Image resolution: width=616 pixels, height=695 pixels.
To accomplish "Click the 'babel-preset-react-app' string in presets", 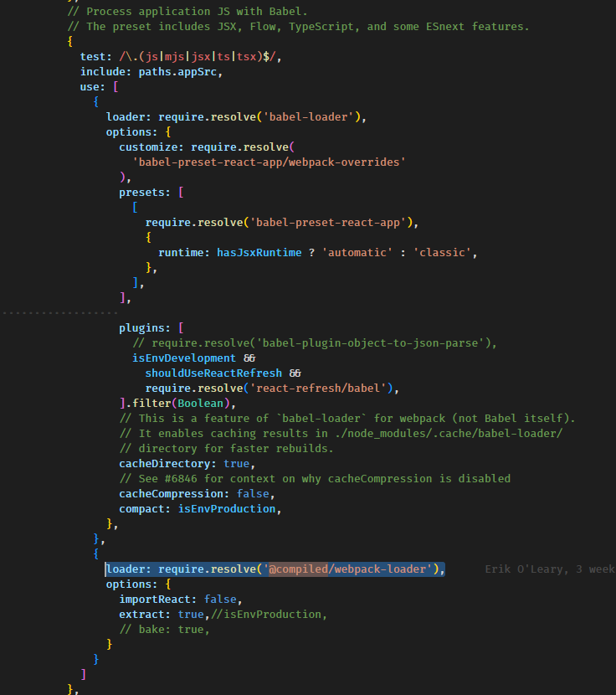I will coord(328,223).
